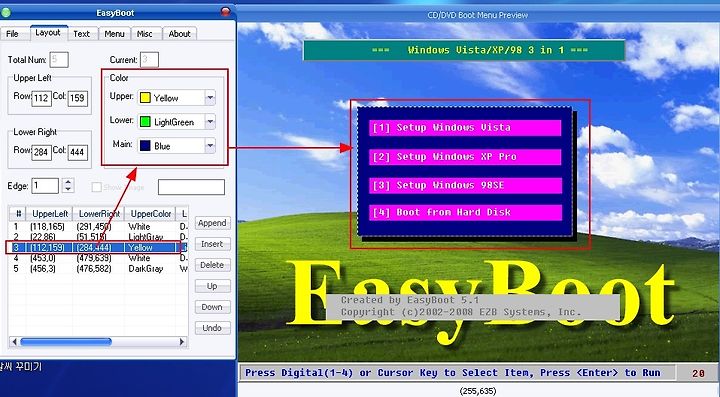Move the layout row Up
This screenshot has width=720, height=397.
point(212,286)
